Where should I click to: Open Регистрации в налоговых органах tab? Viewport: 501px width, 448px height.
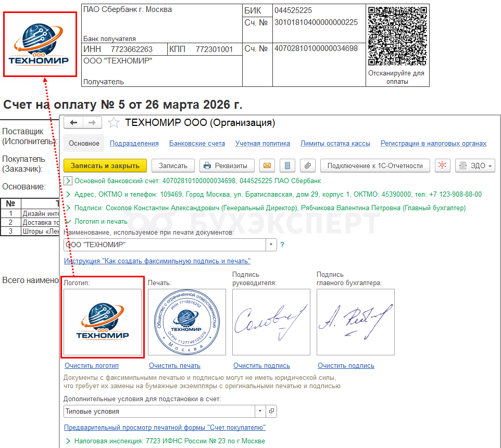pyautogui.click(x=433, y=144)
